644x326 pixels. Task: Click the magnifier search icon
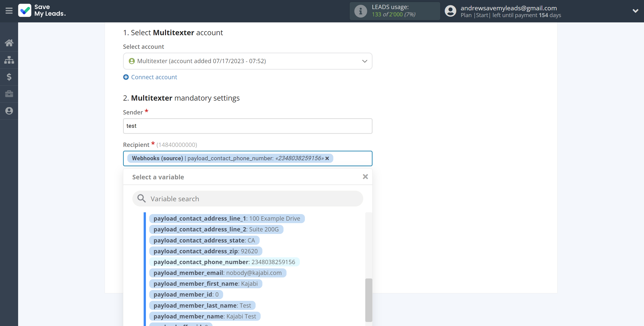coord(141,198)
